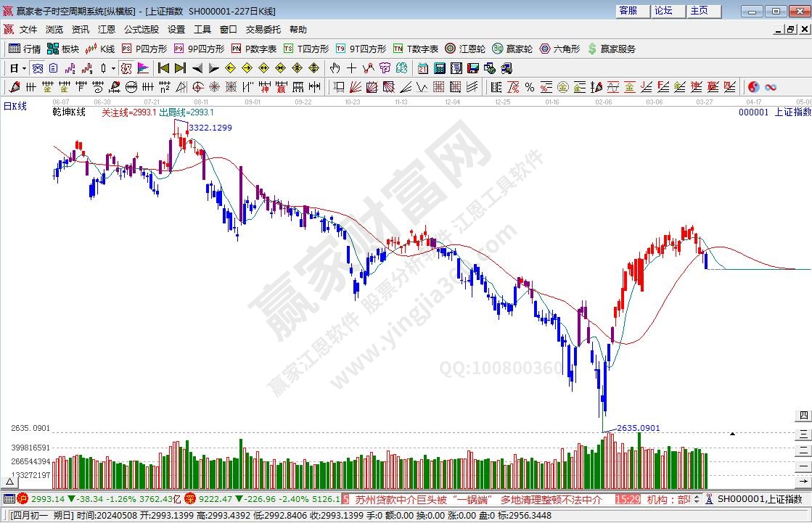Click the calculator icon in toolbar
Image resolution: width=812 pixels, height=523 pixels.
coord(439,68)
